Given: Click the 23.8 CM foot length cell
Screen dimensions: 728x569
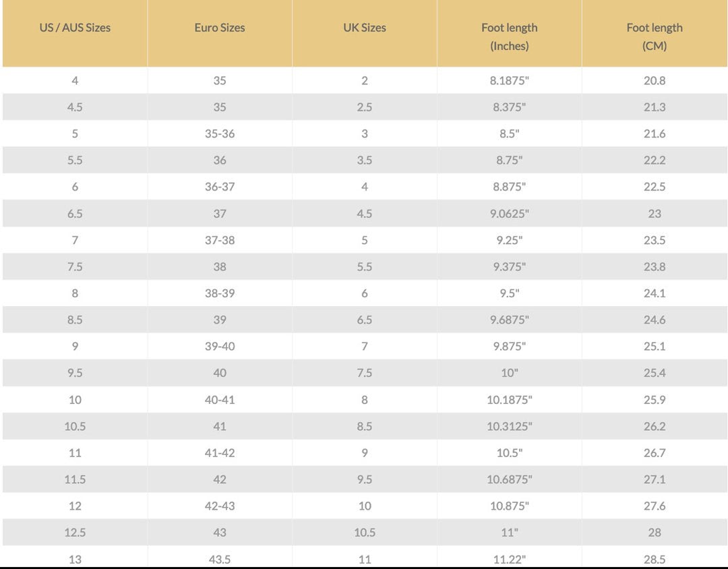Looking at the screenshot, I should click(655, 267).
